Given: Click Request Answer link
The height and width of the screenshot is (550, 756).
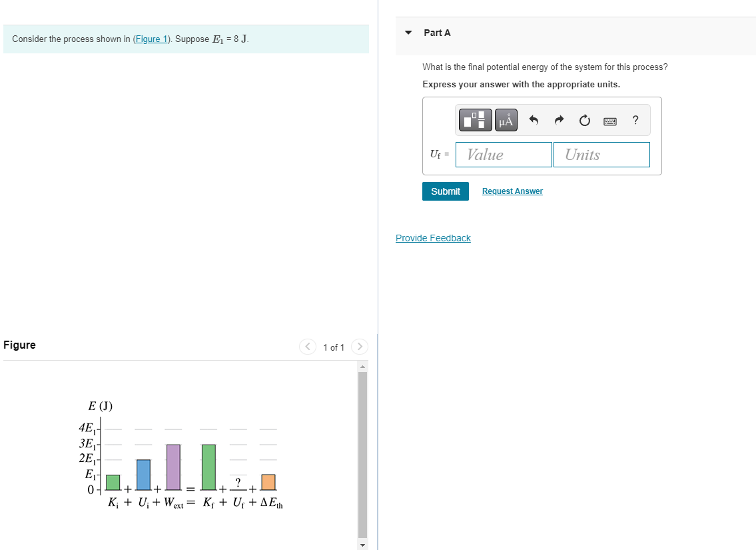Looking at the screenshot, I should pos(512,191).
